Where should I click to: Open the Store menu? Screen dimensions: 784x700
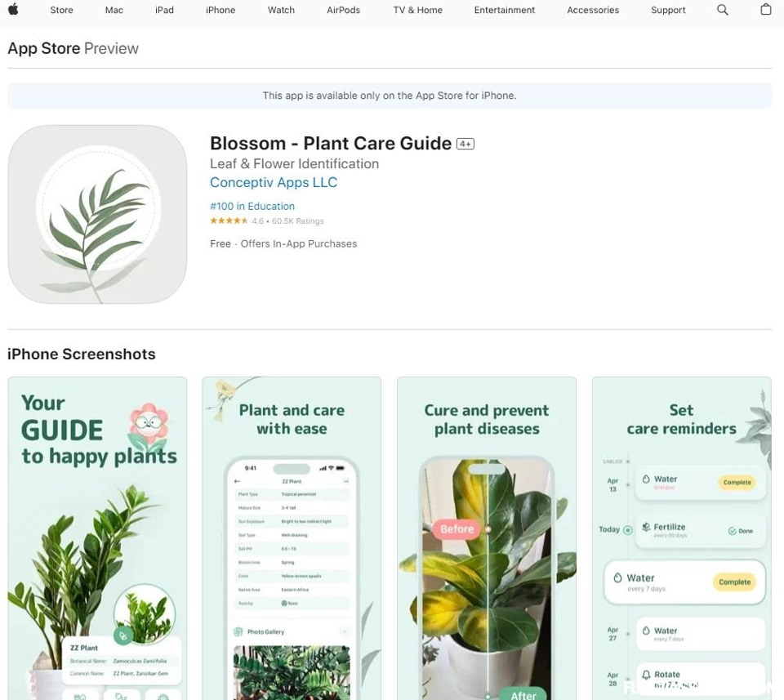click(x=61, y=10)
